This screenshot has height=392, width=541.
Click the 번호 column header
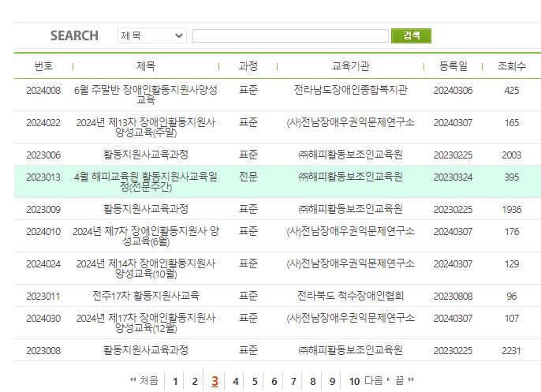point(43,66)
